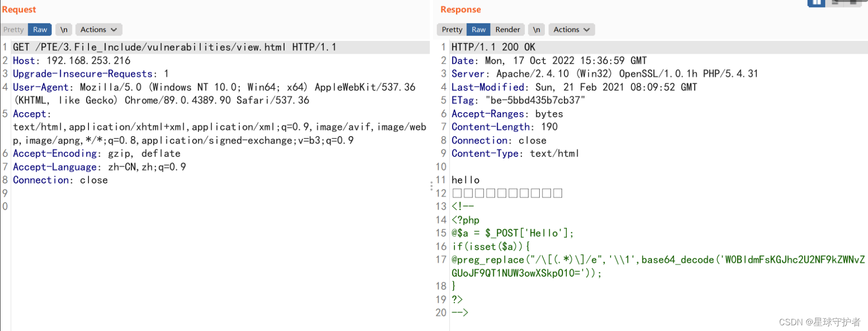Toggle the \n non-printable characters button in Response
This screenshot has height=331, width=868.
tap(536, 29)
